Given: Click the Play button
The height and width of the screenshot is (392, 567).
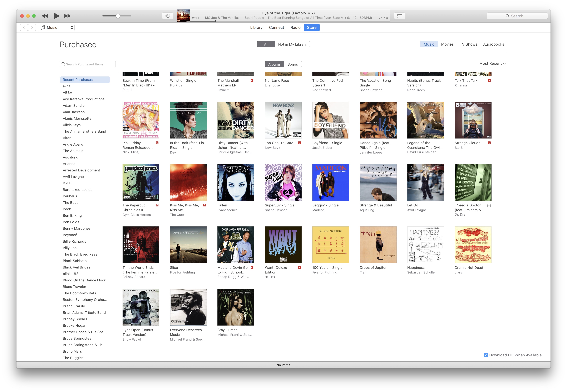Looking at the screenshot, I should pos(56,16).
